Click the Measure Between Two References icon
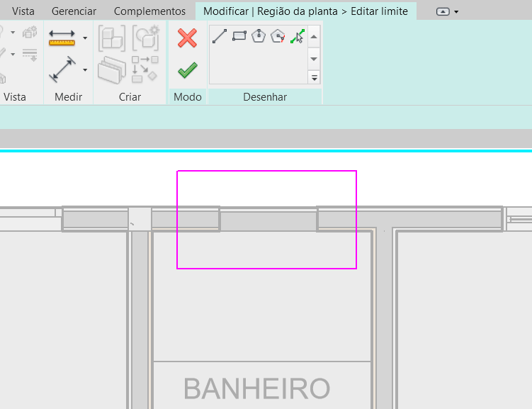Image resolution: width=532 pixels, height=409 pixels. tap(62, 38)
